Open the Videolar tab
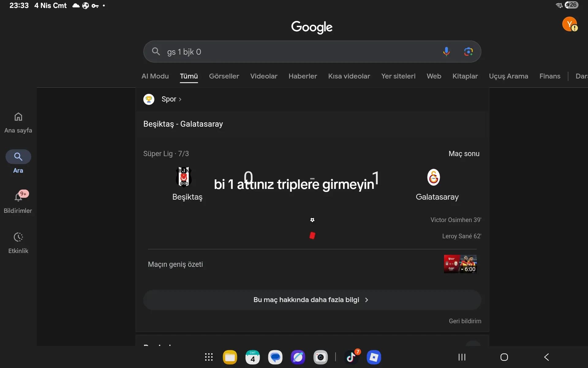This screenshot has height=368, width=588. [264, 76]
